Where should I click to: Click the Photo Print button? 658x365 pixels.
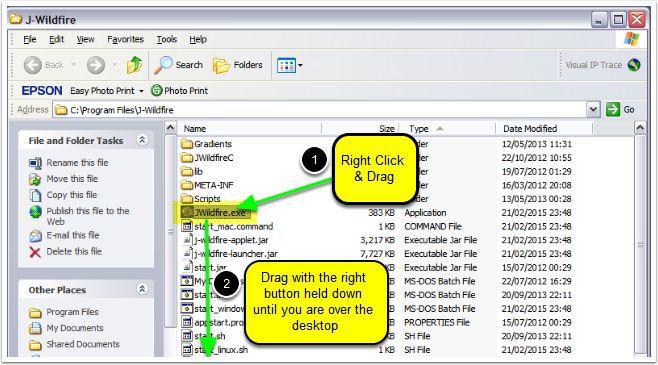(x=179, y=91)
